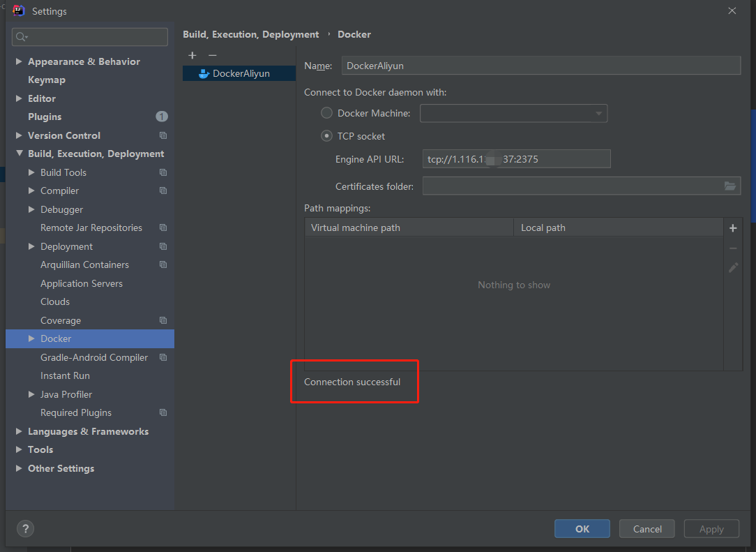Expand the Editor section arrow
The width and height of the screenshot is (756, 552).
tap(19, 98)
